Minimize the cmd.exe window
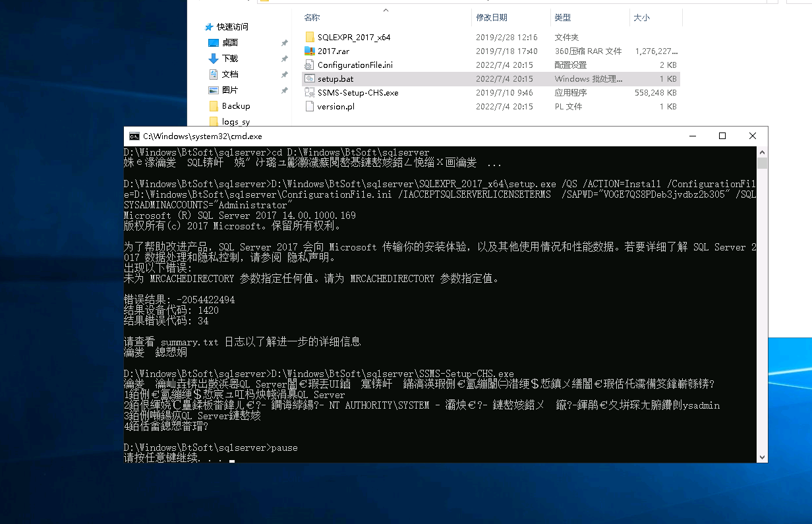The image size is (812, 524). [692, 136]
